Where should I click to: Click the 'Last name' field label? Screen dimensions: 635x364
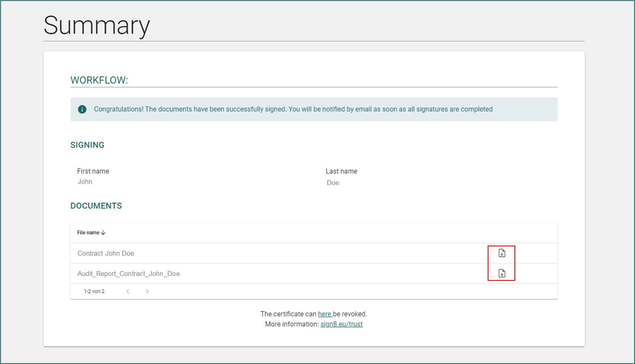coord(341,171)
